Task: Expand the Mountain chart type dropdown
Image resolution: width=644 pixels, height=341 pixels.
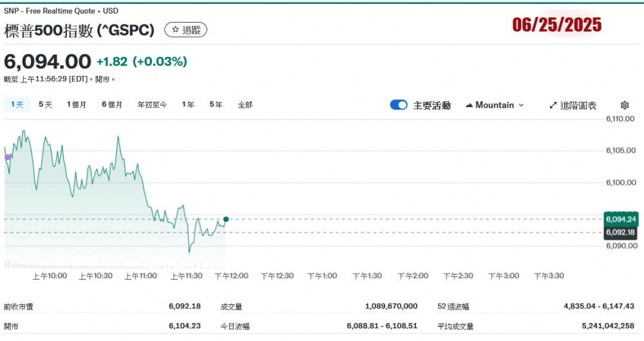Action: (495, 105)
